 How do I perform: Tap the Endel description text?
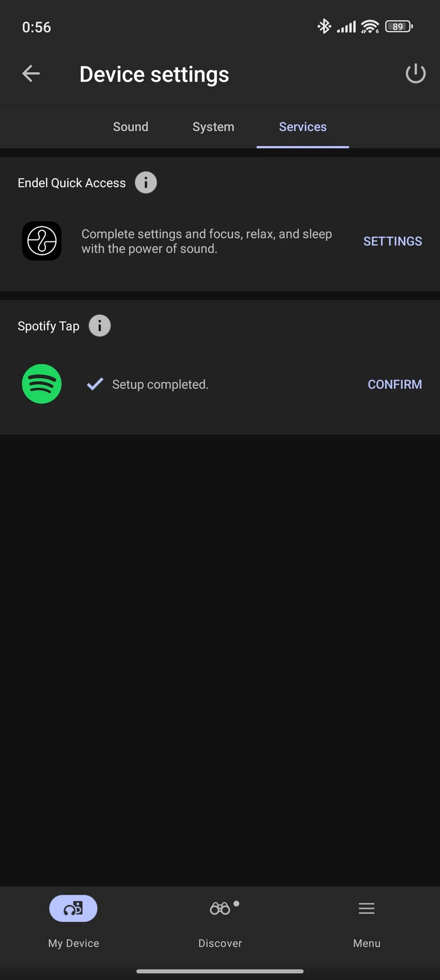[x=206, y=241]
